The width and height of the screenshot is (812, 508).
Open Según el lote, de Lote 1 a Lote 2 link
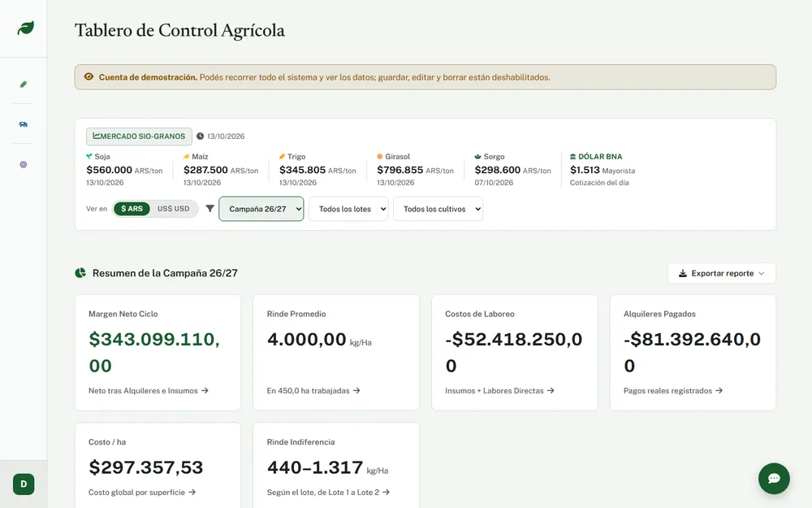click(328, 492)
